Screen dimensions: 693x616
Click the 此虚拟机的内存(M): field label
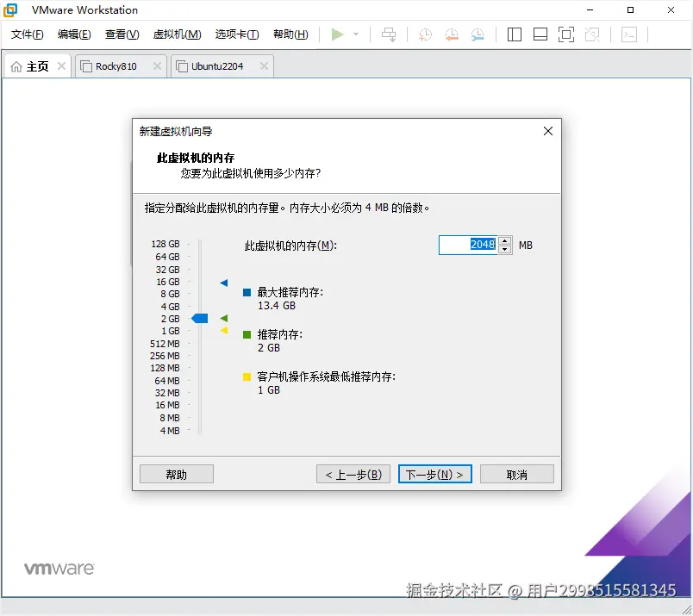(290, 246)
